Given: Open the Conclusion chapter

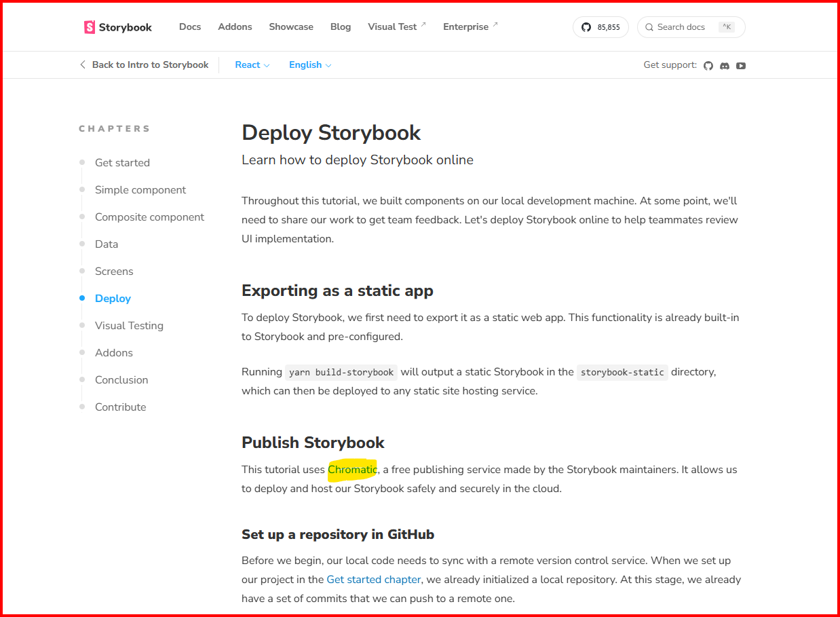Looking at the screenshot, I should (x=121, y=380).
